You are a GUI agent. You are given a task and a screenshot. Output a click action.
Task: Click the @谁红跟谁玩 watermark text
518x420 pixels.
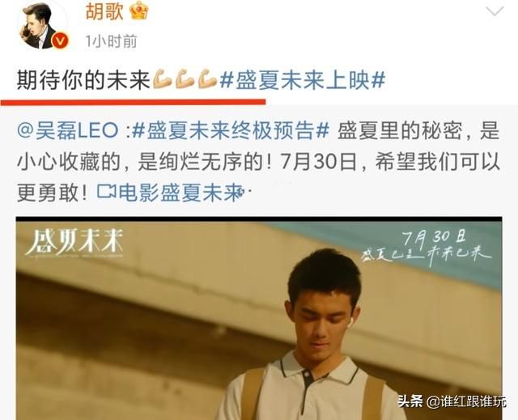(x=466, y=401)
